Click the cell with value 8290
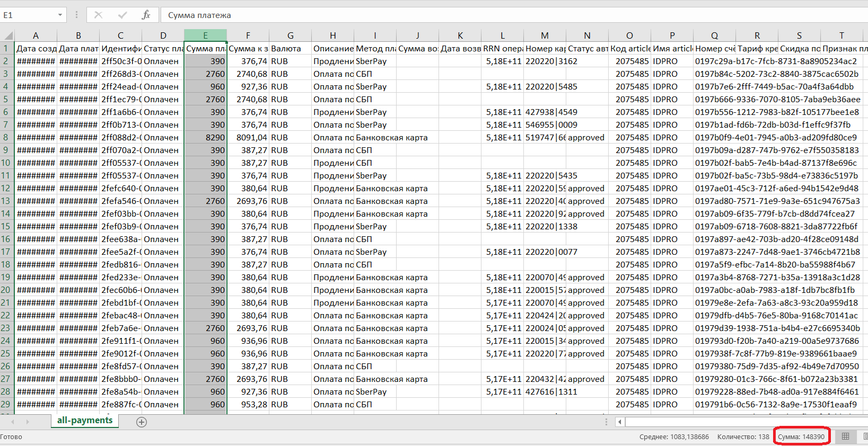This screenshot has height=446, width=868. pyautogui.click(x=205, y=137)
